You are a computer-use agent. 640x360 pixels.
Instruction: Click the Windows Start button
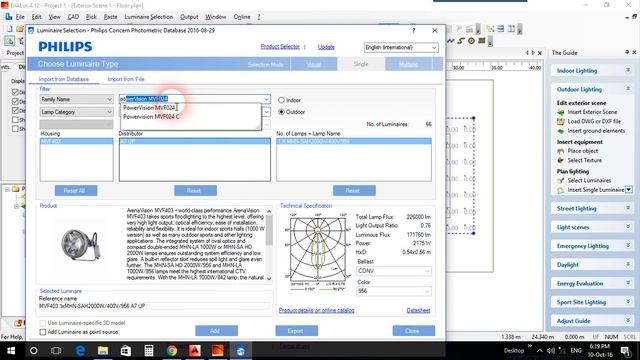pos(11,351)
